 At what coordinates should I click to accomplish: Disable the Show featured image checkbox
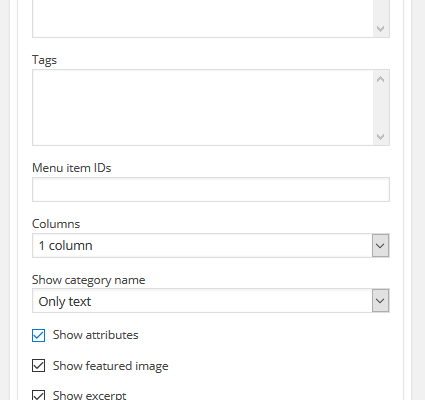point(39,366)
